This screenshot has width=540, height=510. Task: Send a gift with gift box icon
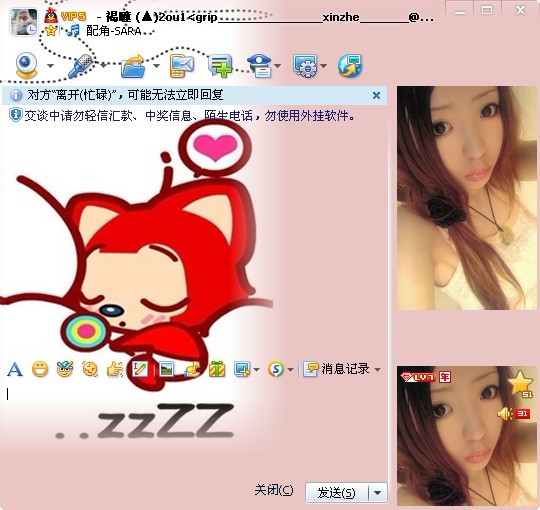point(217,370)
